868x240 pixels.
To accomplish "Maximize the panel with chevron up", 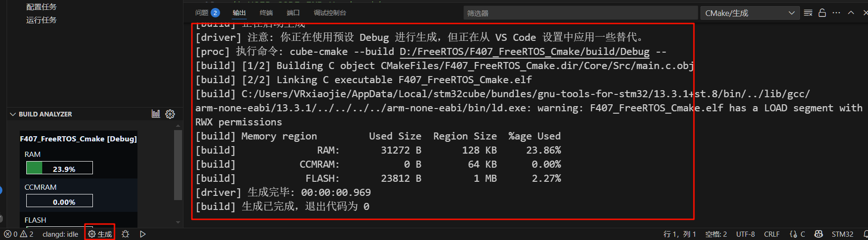I will (x=851, y=13).
